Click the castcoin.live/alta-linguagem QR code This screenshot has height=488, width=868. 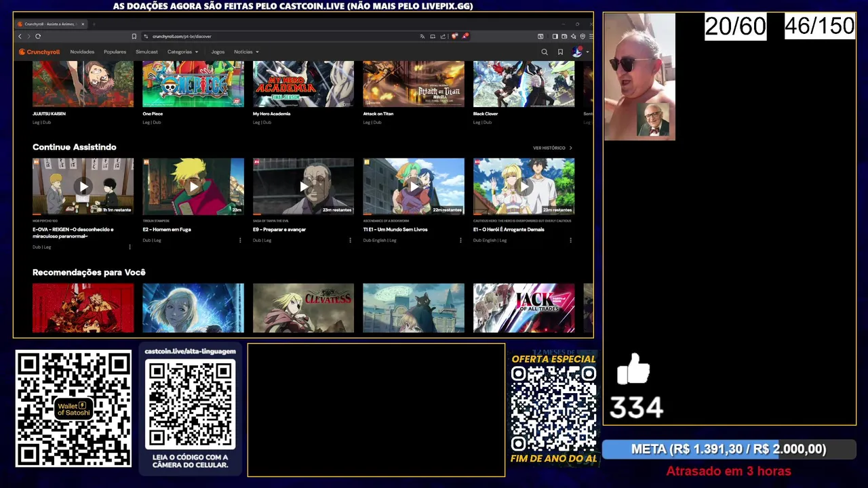pos(191,404)
